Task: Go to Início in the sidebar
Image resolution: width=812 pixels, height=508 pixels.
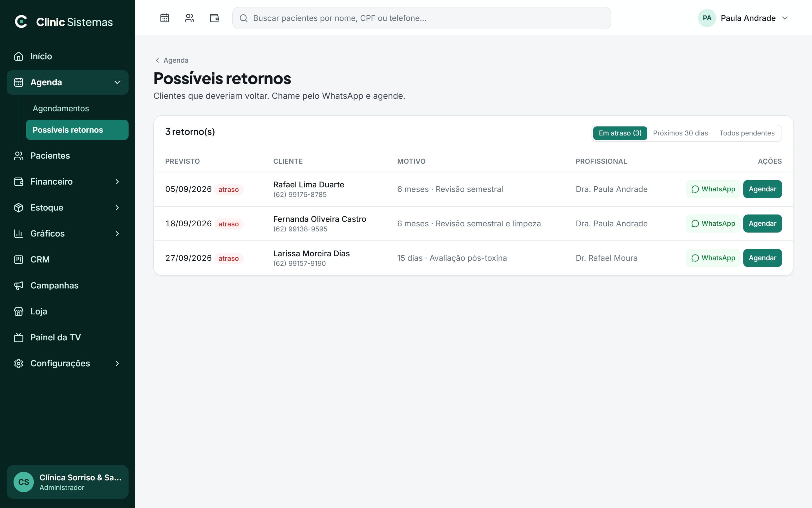Action: [67, 56]
